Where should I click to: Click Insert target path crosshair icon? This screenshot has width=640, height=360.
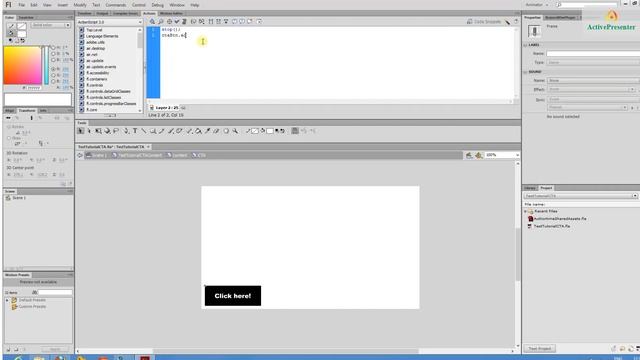click(x=169, y=22)
